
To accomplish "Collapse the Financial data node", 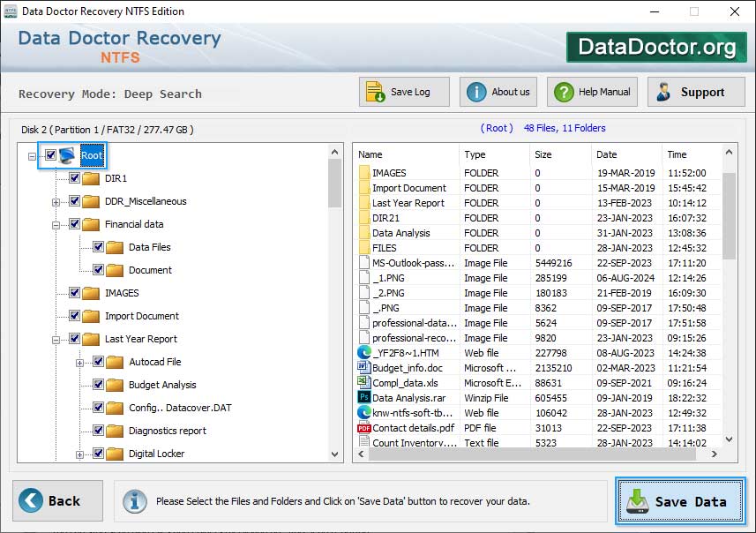I will point(56,225).
